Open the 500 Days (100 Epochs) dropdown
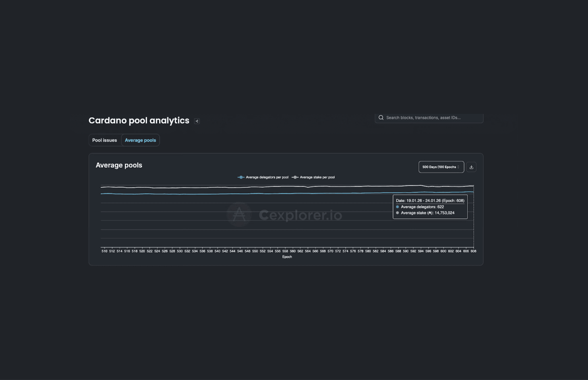 [x=439, y=167]
